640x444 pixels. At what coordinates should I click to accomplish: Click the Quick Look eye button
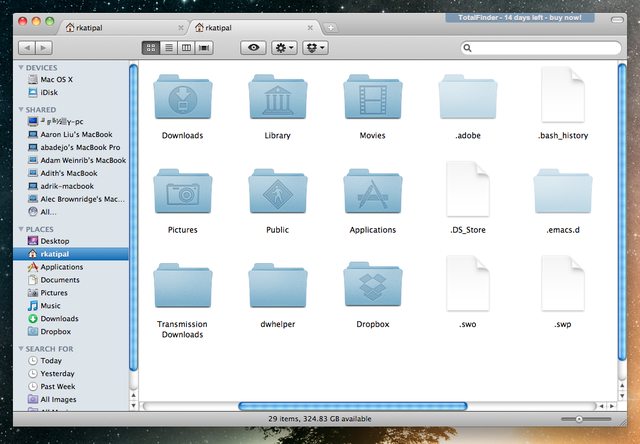[253, 47]
